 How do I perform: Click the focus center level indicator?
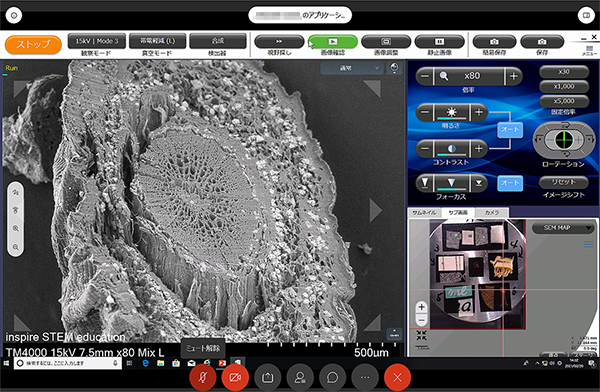(452, 183)
